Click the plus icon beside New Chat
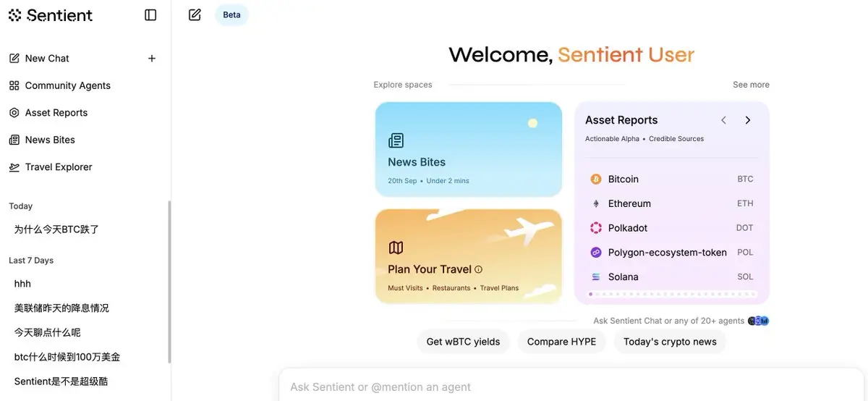The image size is (868, 401). (152, 58)
